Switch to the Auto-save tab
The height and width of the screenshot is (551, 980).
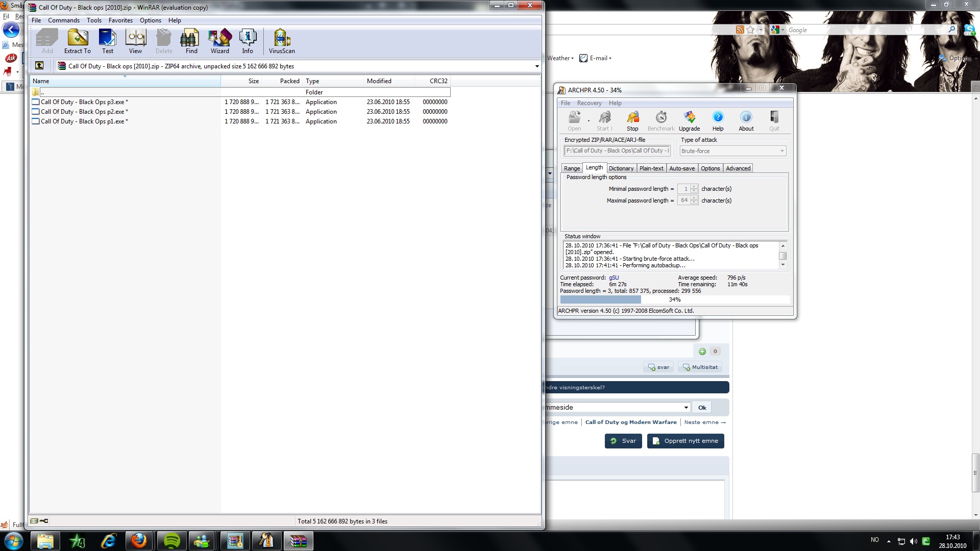pyautogui.click(x=682, y=168)
